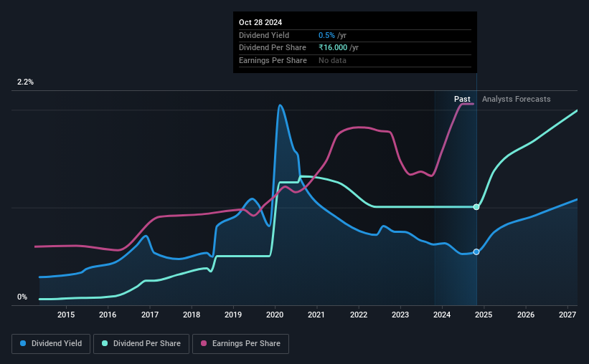Click the 2022 x-axis label
Image resolution: width=589 pixels, height=364 pixels.
pos(359,315)
